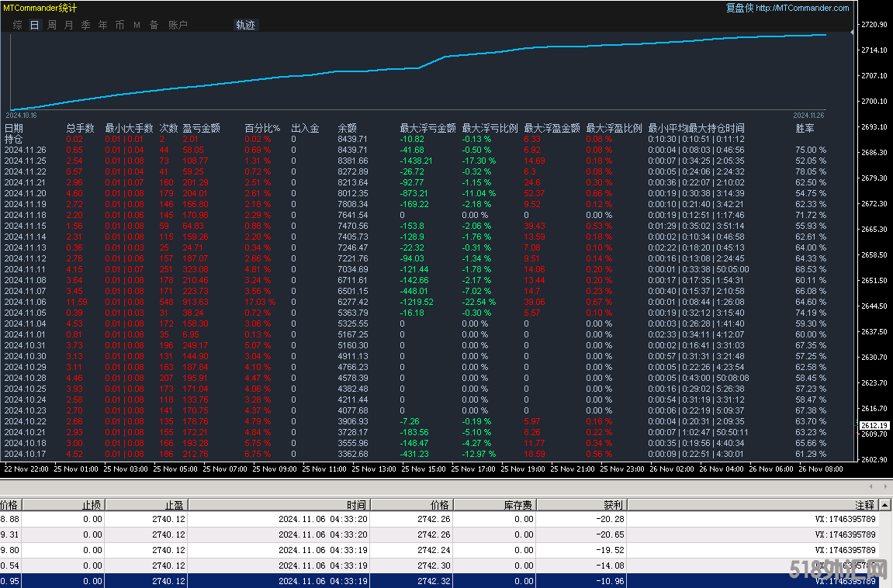Switch to the 周 weekly tab
Viewport: 893px width, 588px height.
coord(51,25)
